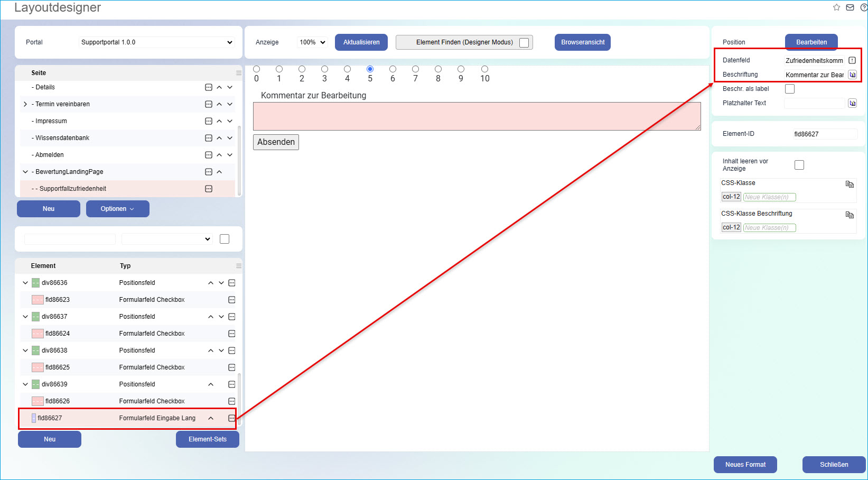Click the copy icon for CSS-Klasse
This screenshot has height=480, width=868.
[x=850, y=184]
